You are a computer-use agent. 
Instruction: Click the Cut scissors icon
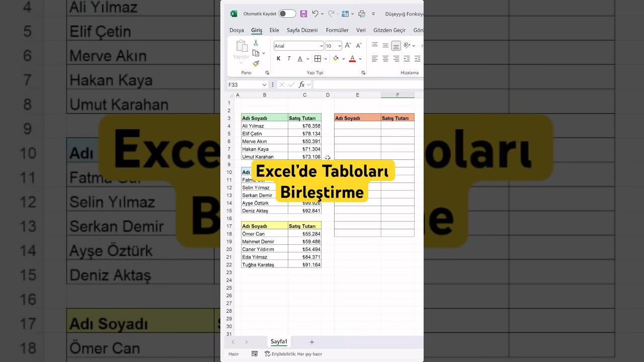pyautogui.click(x=256, y=43)
